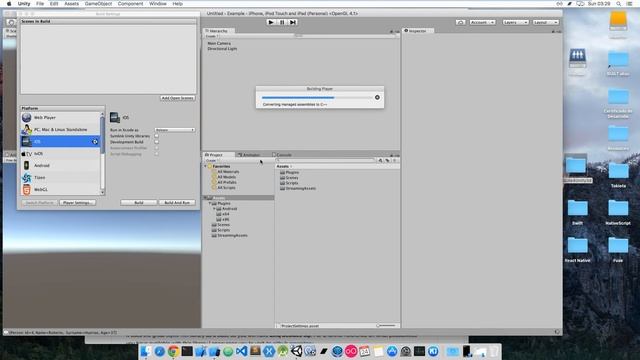Open the Layers dropdown
640x360 pixels.
pyautogui.click(x=516, y=22)
